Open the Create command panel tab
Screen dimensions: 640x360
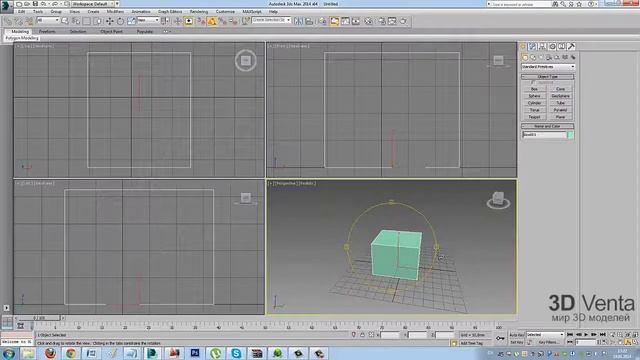(522, 46)
